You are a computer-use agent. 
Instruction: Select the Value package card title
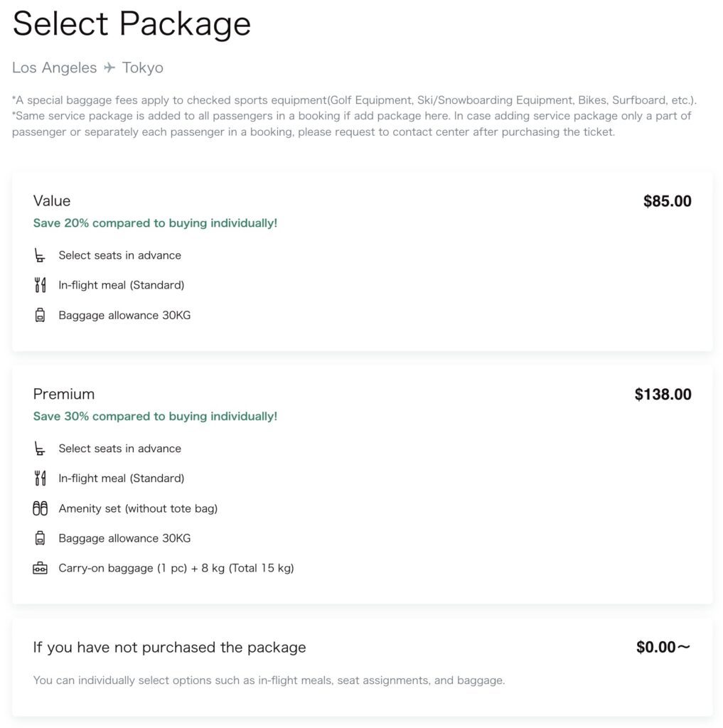52,200
